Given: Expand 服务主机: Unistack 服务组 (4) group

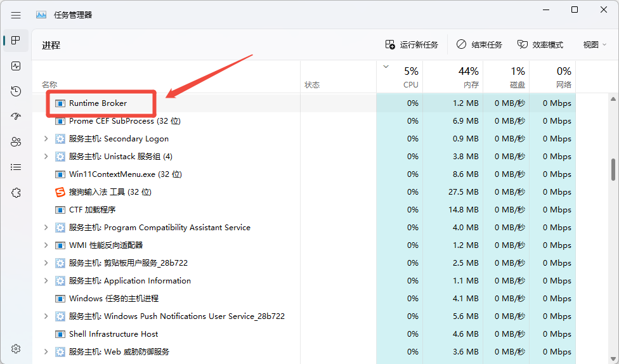Looking at the screenshot, I should pos(46,157).
